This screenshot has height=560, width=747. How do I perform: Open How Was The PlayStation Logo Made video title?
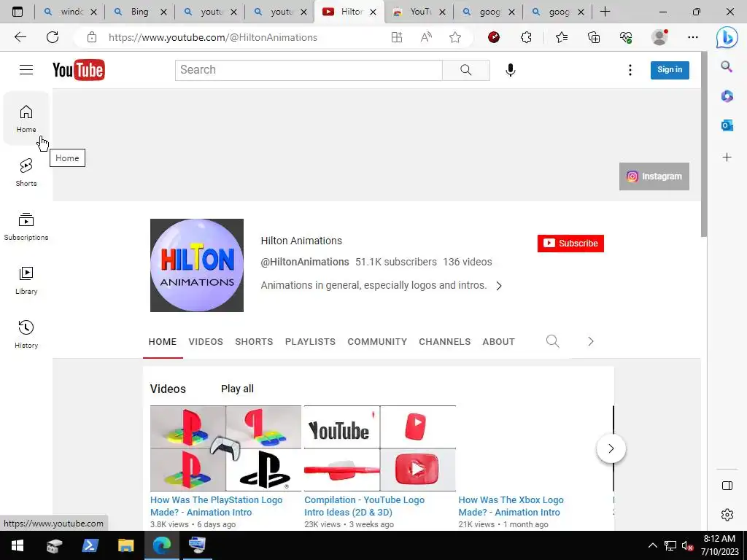(216, 506)
